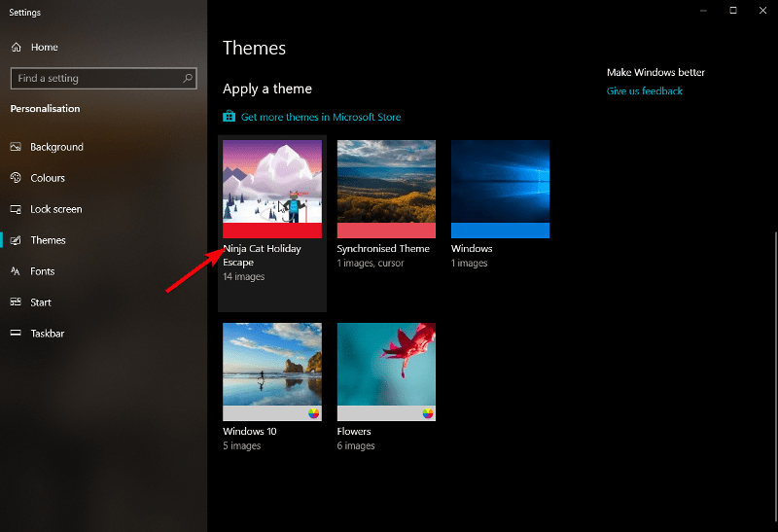Click the Start tiles icon

pyautogui.click(x=16, y=302)
